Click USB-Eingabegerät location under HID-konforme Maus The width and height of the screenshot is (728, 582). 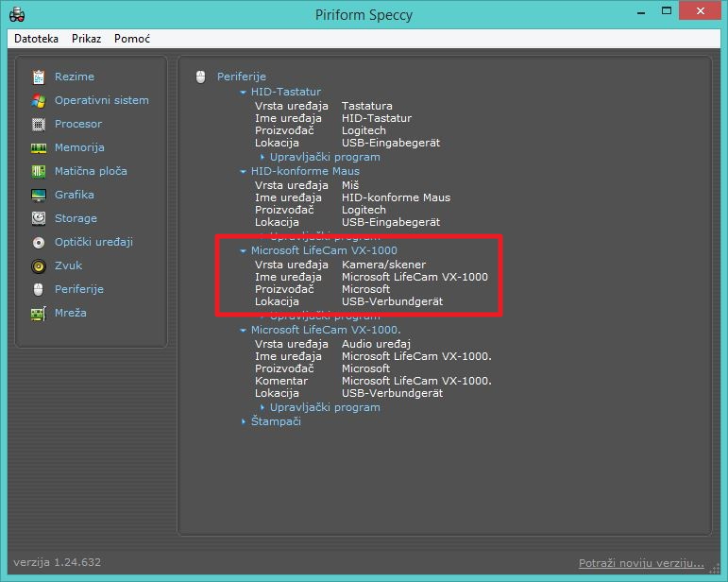391,222
